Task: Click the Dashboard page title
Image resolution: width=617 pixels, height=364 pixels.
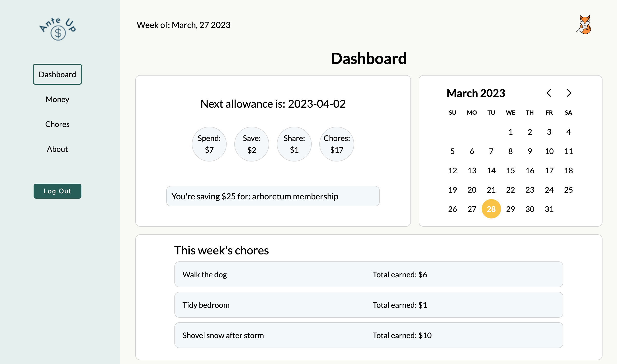Action: coord(369,59)
